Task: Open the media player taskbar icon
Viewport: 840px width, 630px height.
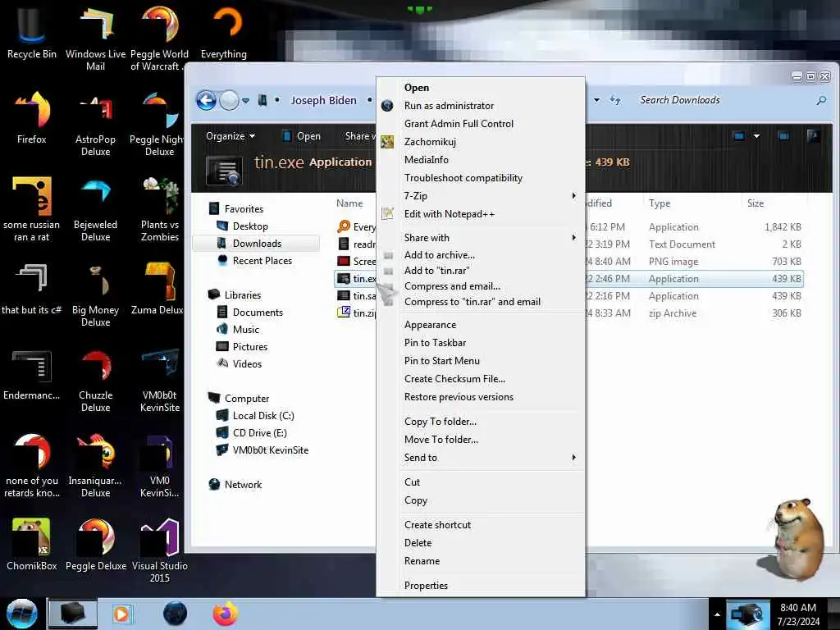Action: coord(121,614)
